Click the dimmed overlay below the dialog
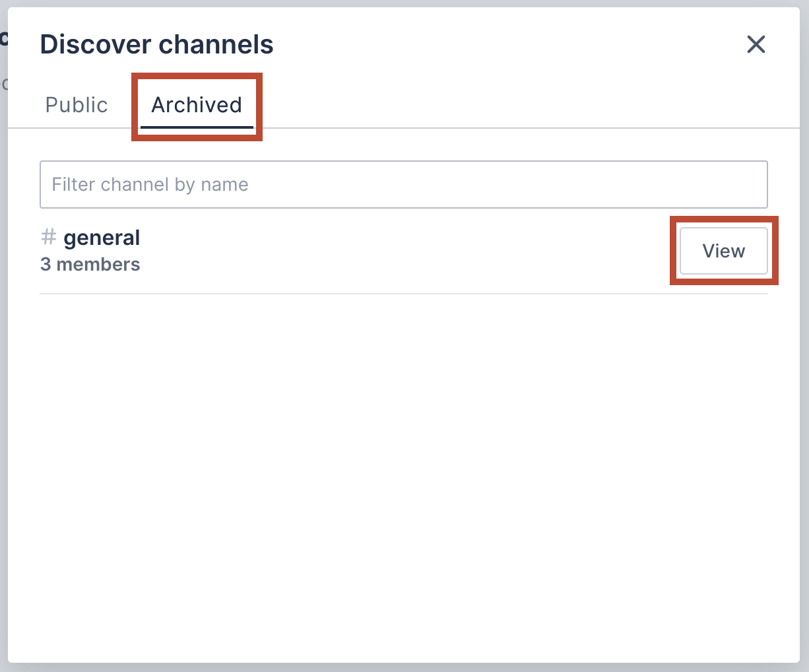This screenshot has height=672, width=809. (403, 667)
